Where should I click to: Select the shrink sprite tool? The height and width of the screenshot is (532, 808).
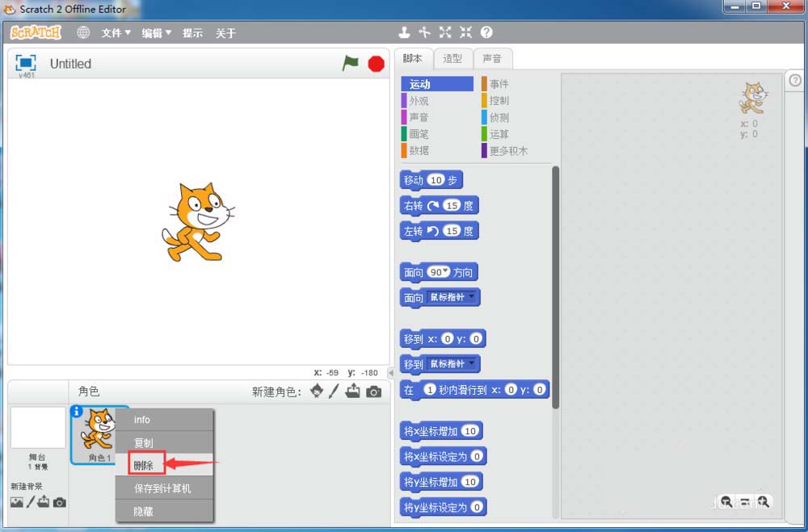click(x=466, y=32)
